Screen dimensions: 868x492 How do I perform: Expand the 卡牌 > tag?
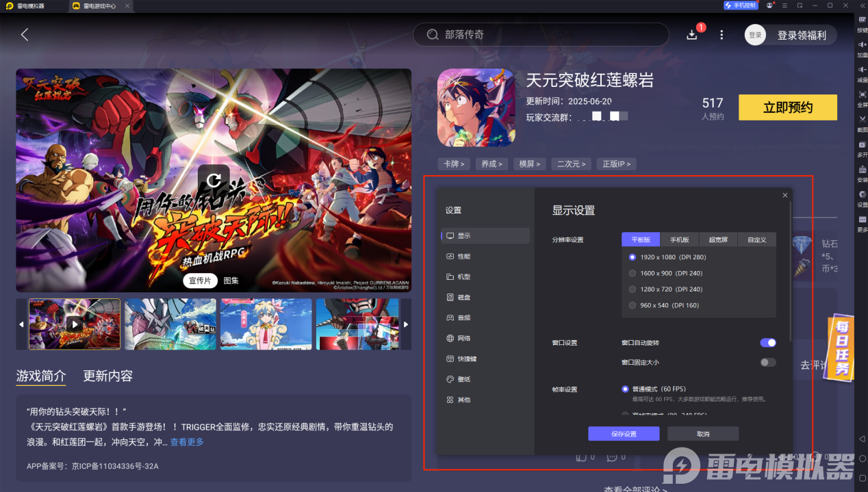pos(454,164)
